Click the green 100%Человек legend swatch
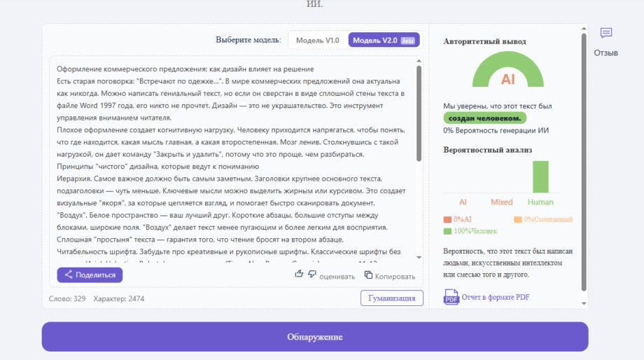This screenshot has height=360, width=644. coord(447,231)
